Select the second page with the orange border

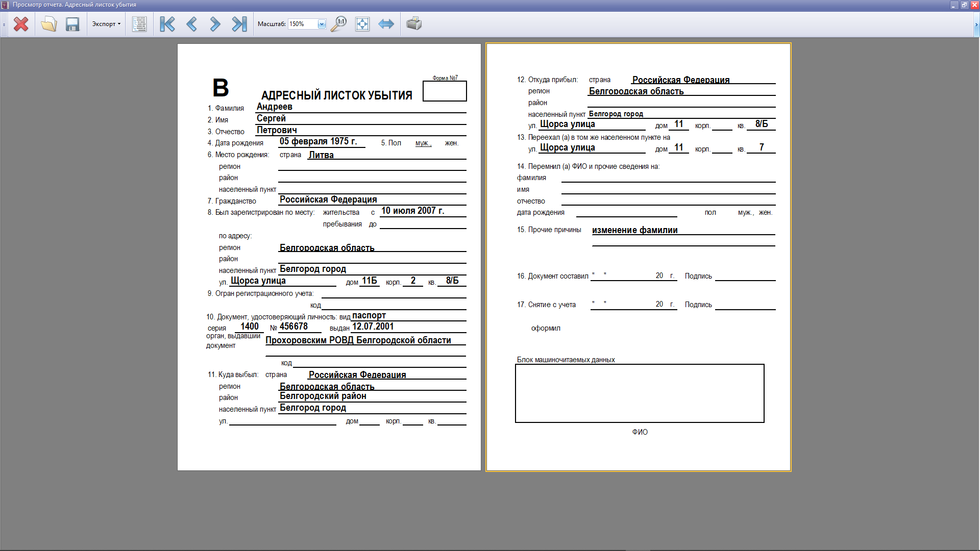point(638,257)
